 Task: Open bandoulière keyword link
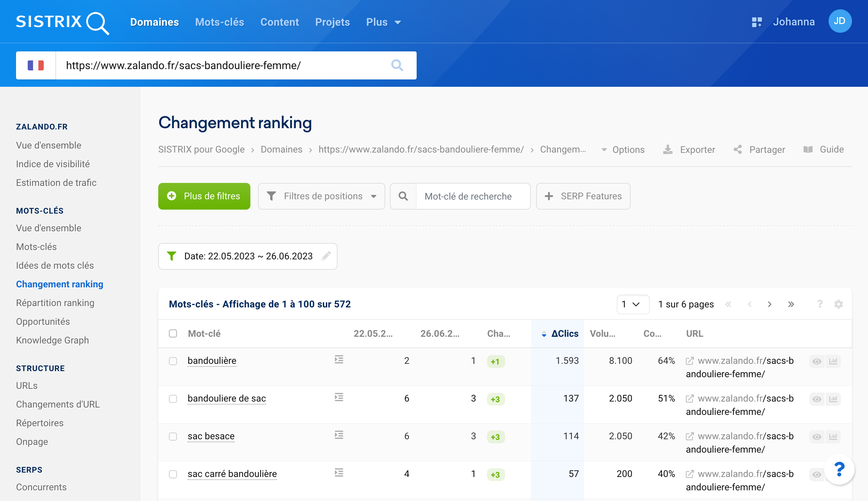point(212,360)
